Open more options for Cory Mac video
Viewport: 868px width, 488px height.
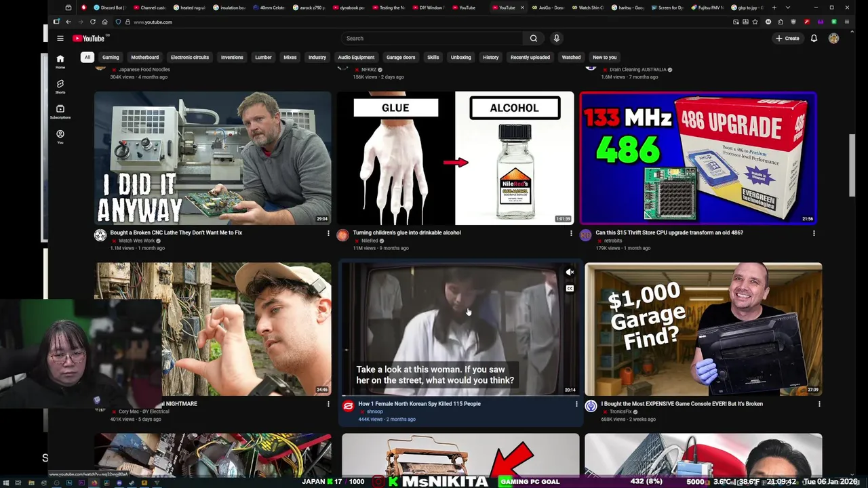[328, 405]
